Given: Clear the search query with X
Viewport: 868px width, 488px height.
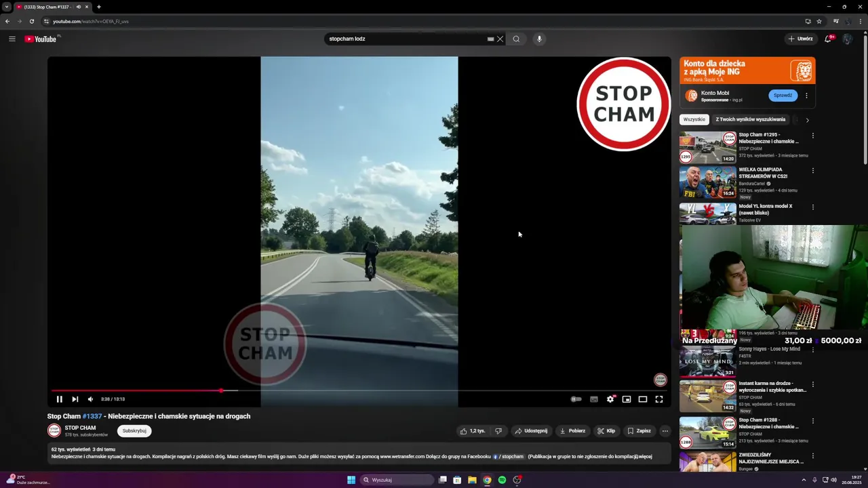Looking at the screenshot, I should click(500, 39).
